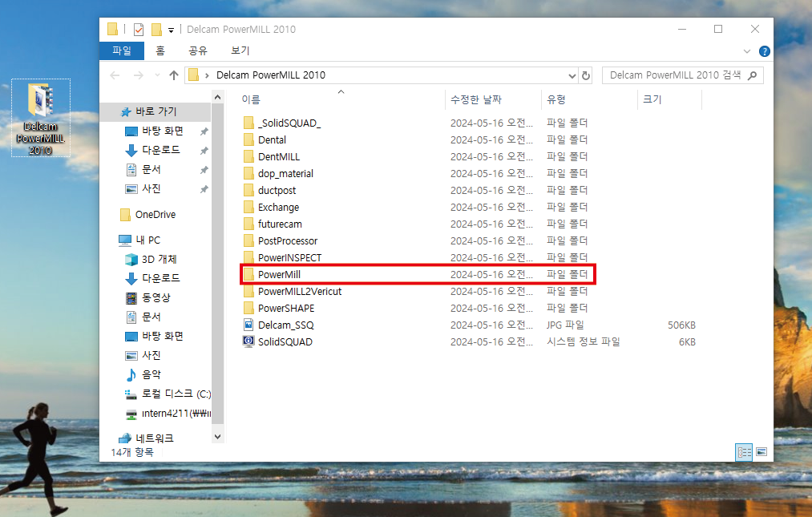Viewport: 812px width, 517px height.
Task: Go back with the left arrow
Action: pyautogui.click(x=115, y=75)
